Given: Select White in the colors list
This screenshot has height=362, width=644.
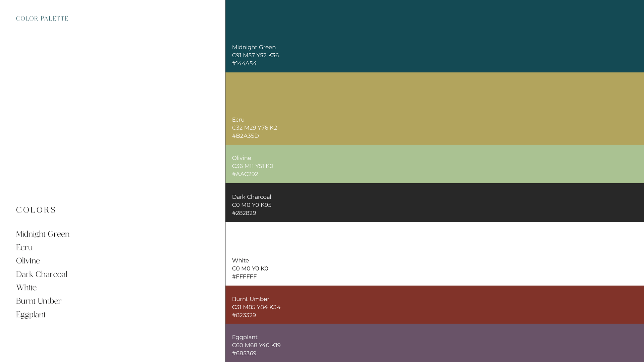Looking at the screenshot, I should click(x=26, y=288).
